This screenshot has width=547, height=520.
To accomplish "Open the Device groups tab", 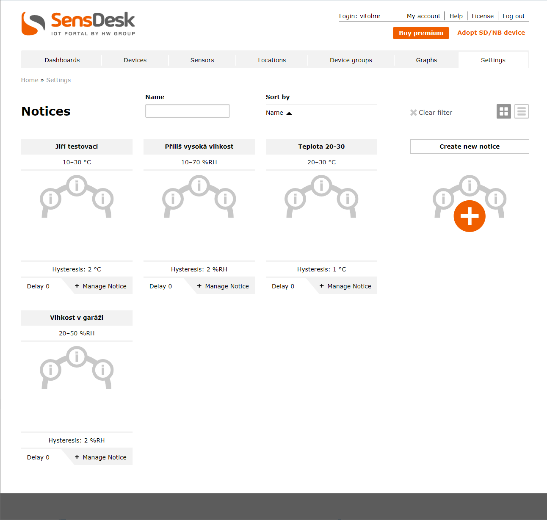I will point(351,60).
